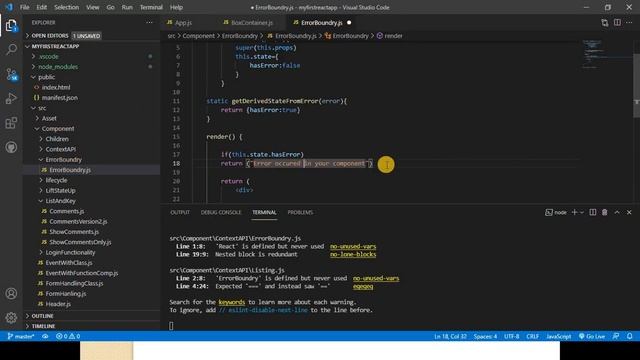Split the editor to the right
640x360 pixels.
pyautogui.click(x=617, y=23)
